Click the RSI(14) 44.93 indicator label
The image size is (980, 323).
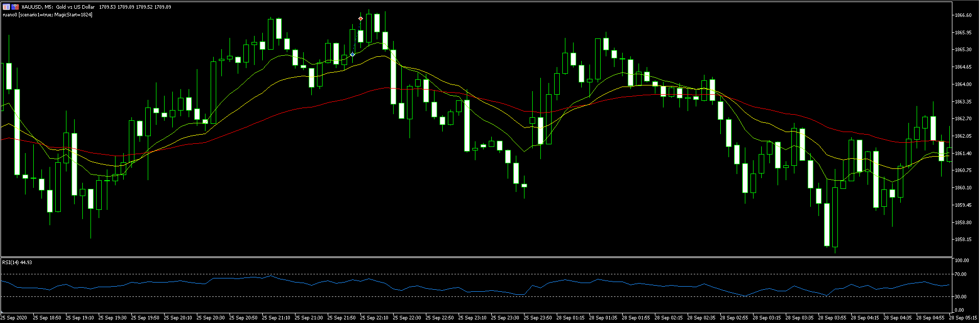17,262
